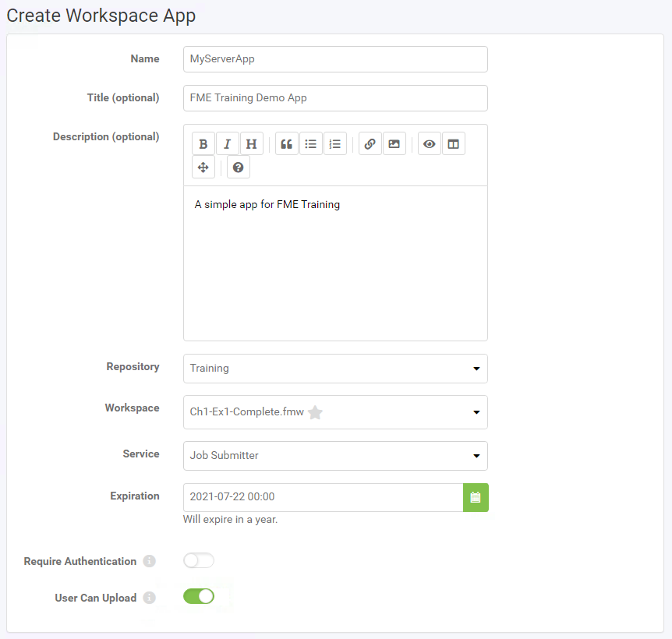Click the User Can Upload label
This screenshot has width=672, height=639.
click(x=96, y=598)
